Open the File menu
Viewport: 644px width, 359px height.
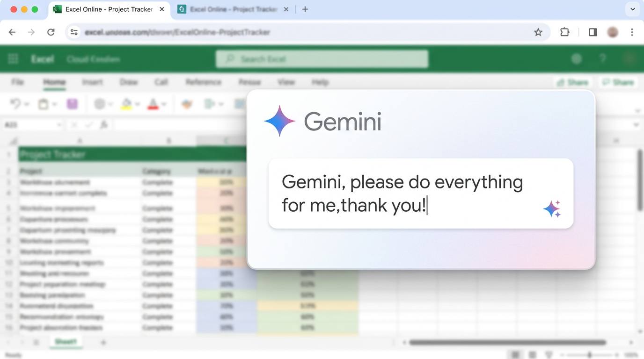tap(17, 82)
